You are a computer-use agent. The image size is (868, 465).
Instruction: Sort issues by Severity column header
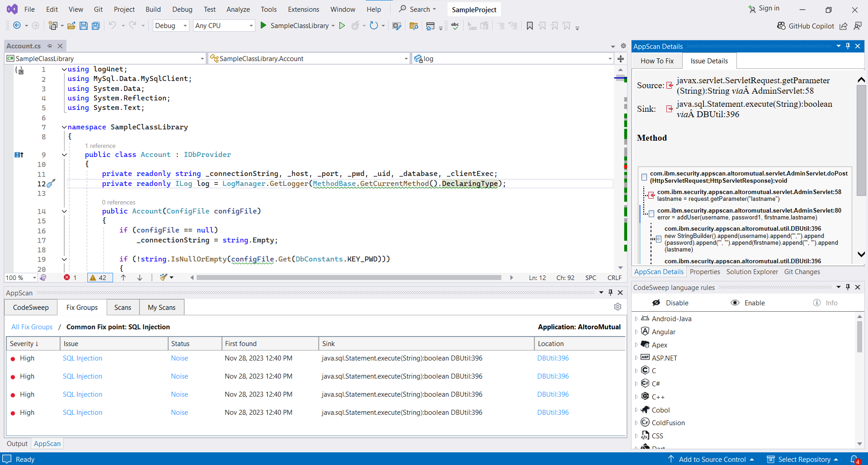(33, 343)
